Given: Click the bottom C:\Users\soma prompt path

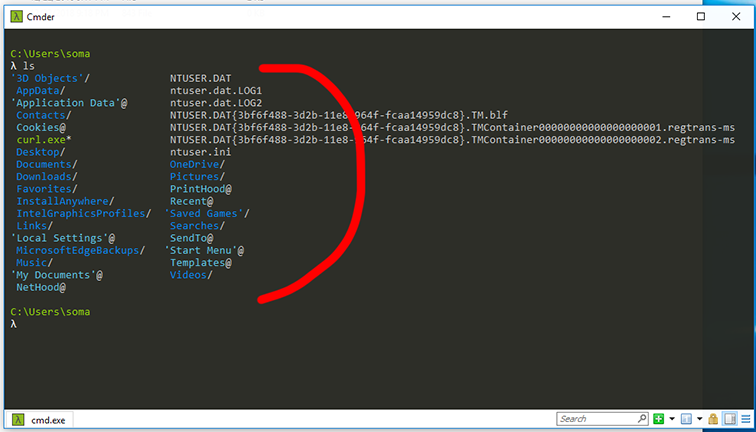Looking at the screenshot, I should point(50,312).
